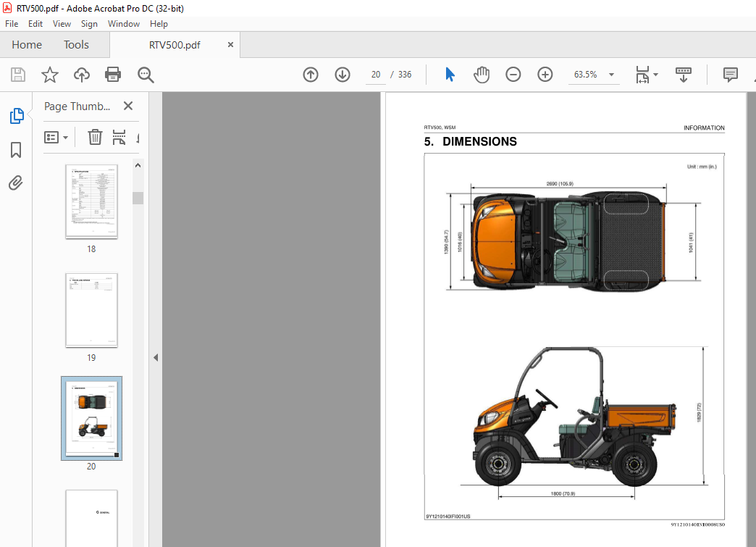Viewport: 756px width, 547px height.
Task: Open the Edit menu
Action: coord(35,24)
